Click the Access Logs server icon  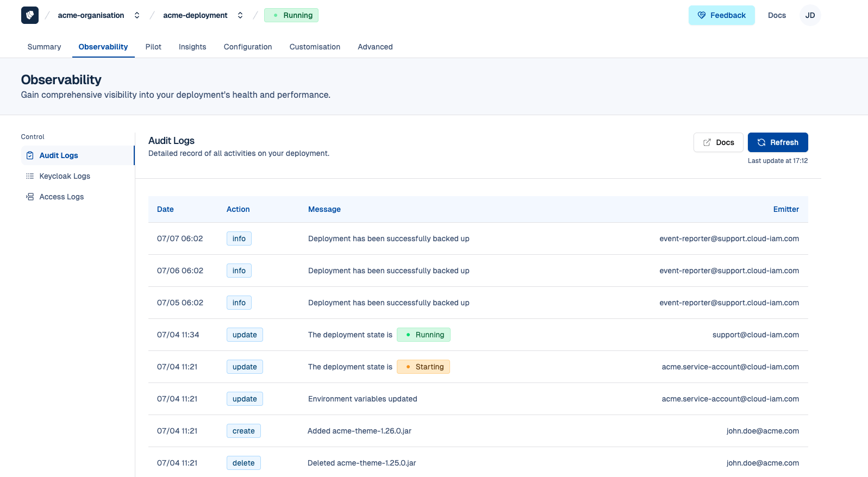(x=30, y=197)
